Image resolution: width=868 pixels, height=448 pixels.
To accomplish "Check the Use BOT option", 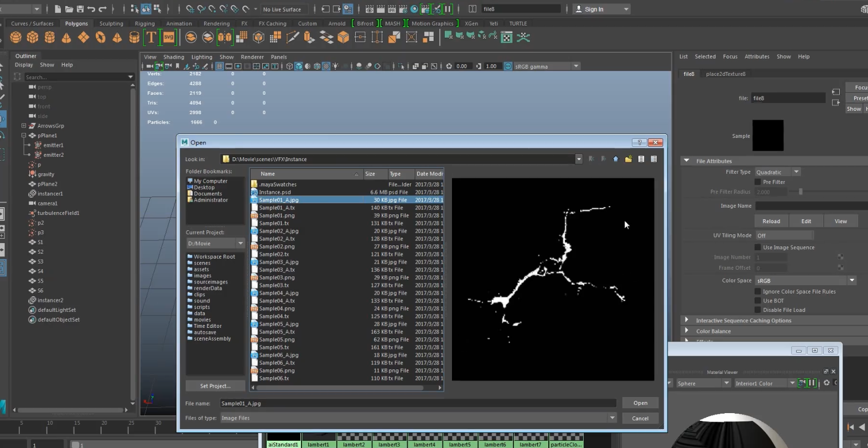I will pyautogui.click(x=758, y=301).
